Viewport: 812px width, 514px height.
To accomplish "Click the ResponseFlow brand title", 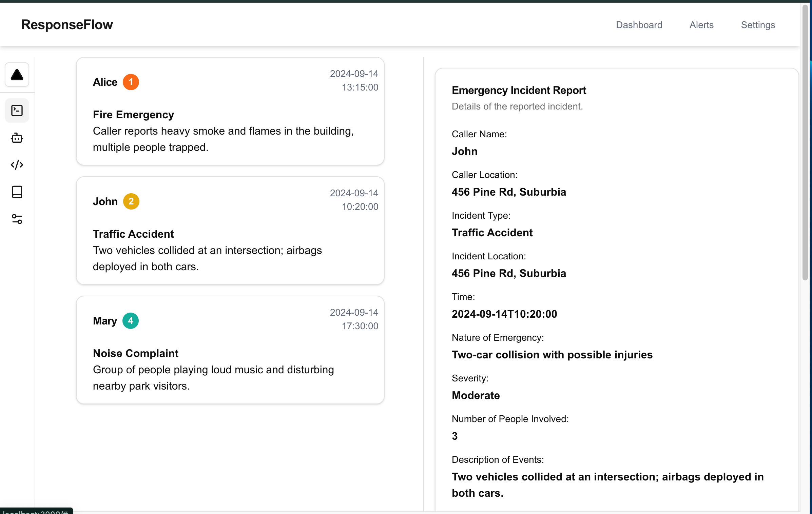I will [x=67, y=25].
